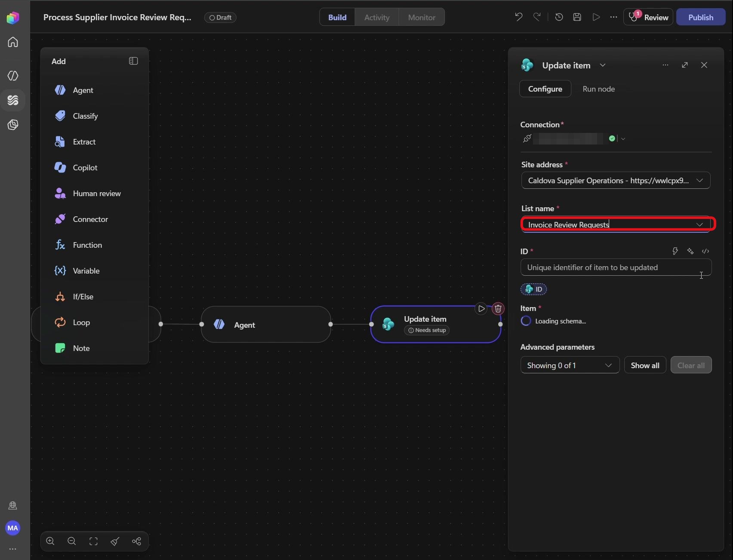Open the Update item action dropdown chevron

click(x=603, y=65)
